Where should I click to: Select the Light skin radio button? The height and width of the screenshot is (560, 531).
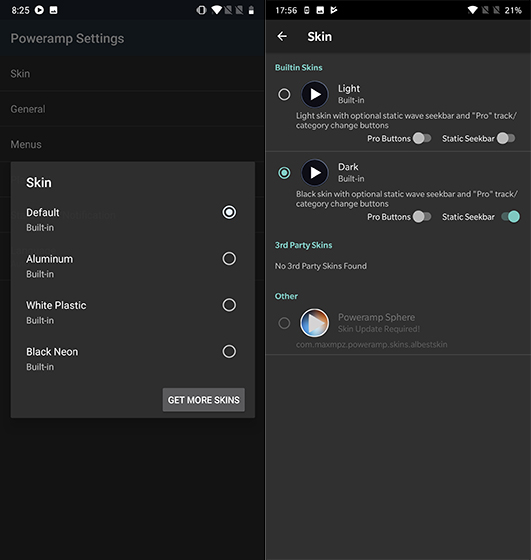click(284, 94)
